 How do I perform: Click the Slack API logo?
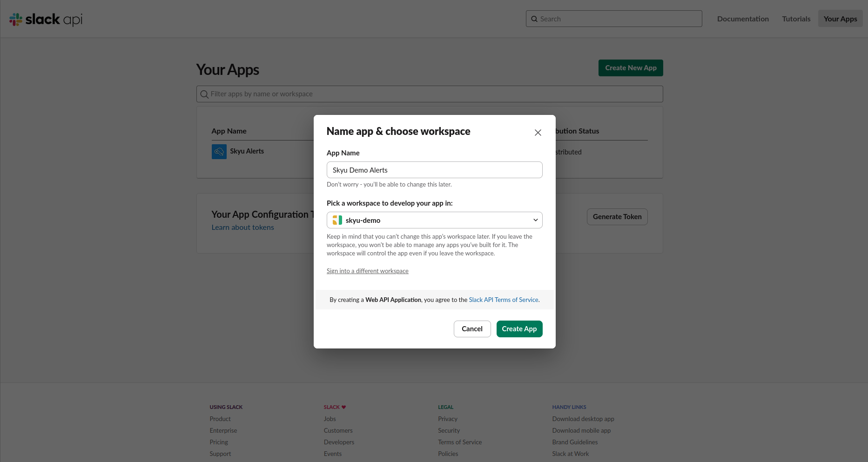[x=46, y=19]
